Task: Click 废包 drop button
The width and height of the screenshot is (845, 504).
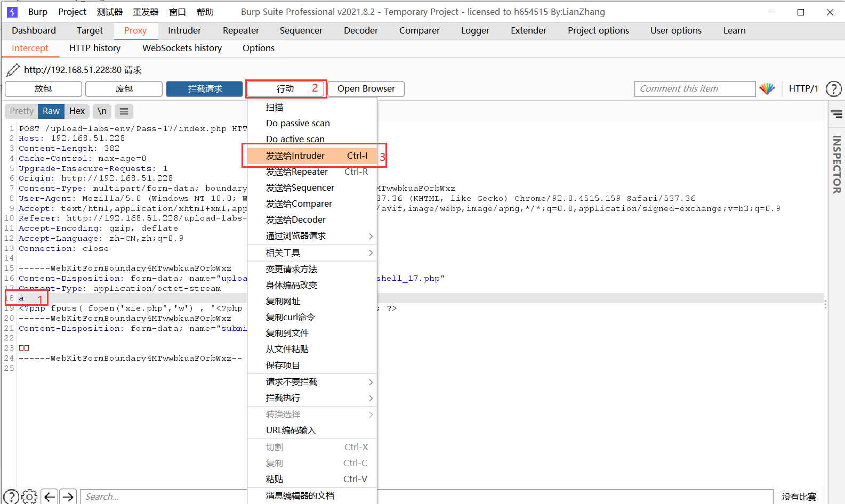Action: pyautogui.click(x=124, y=89)
